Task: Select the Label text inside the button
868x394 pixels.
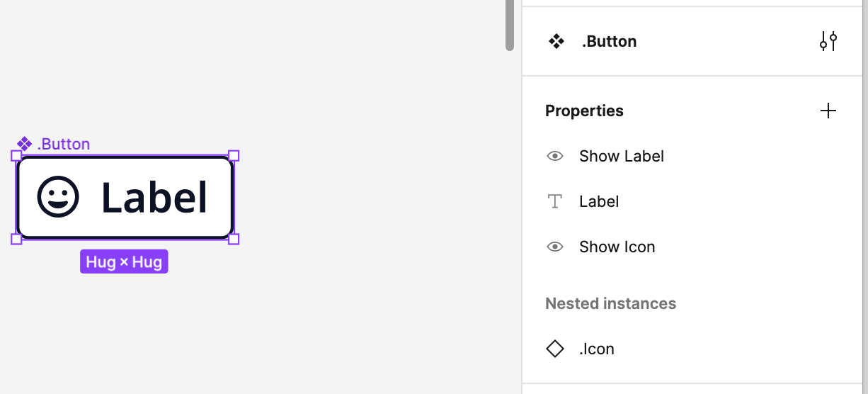Action: point(154,197)
